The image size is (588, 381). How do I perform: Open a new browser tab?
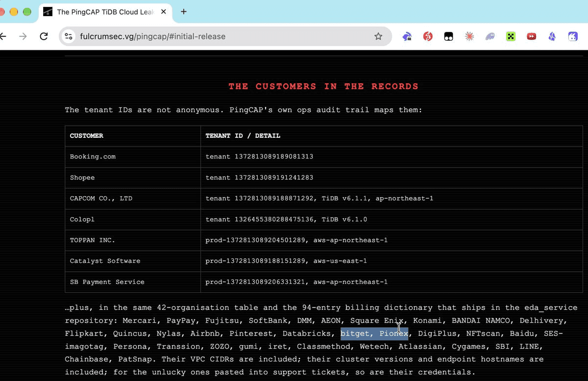click(x=184, y=12)
